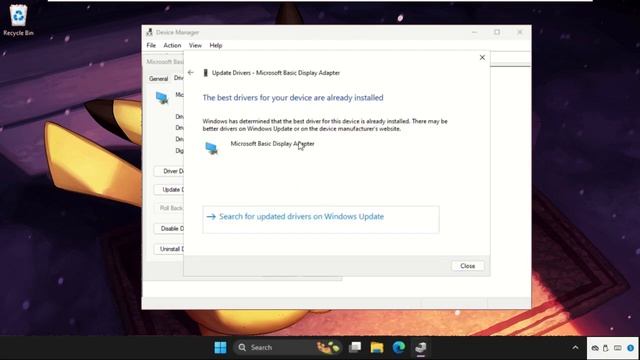
Task: Maximize the Device Manager window
Action: coord(497,32)
